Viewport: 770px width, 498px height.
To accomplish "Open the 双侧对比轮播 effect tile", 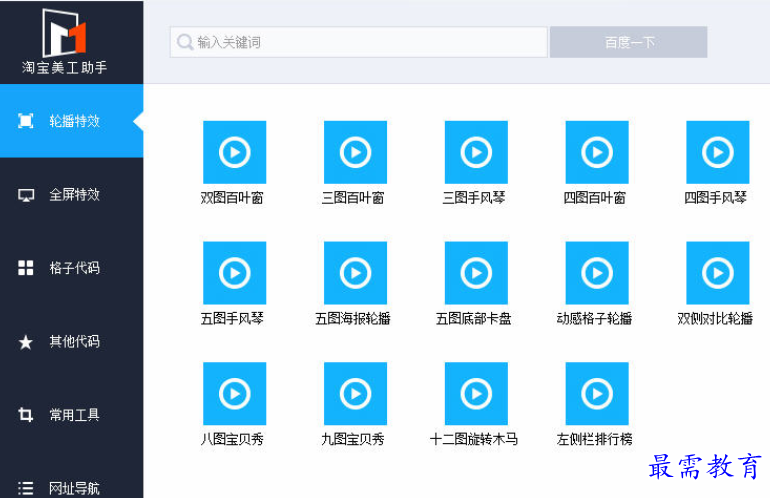I will (718, 273).
